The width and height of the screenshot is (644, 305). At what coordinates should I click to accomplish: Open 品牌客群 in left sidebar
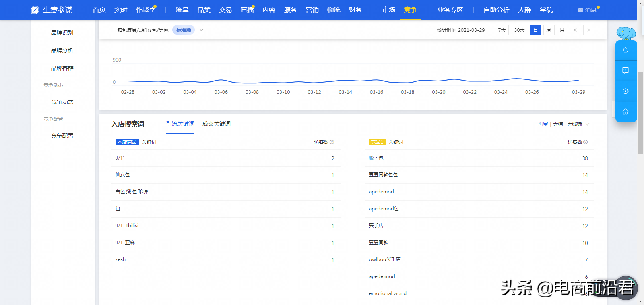[x=62, y=68]
